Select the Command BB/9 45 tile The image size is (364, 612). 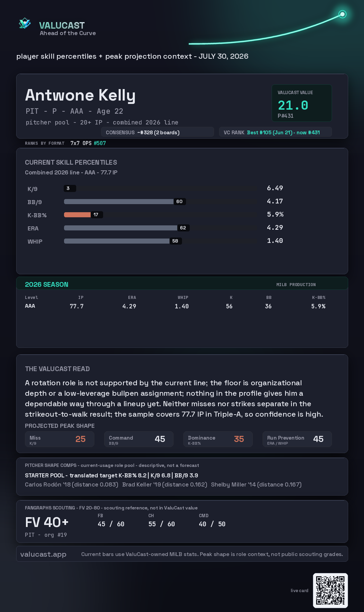click(139, 439)
